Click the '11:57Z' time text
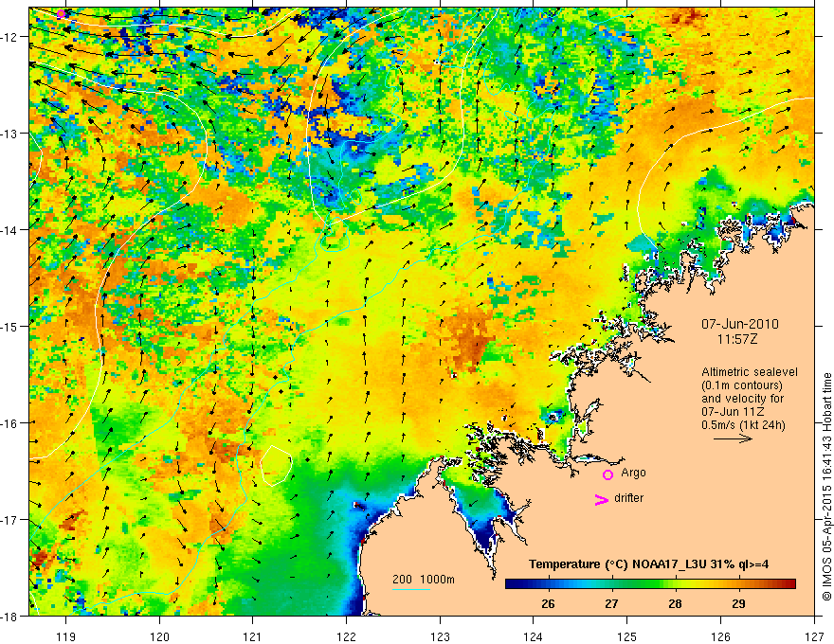The image size is (834, 644). point(737,339)
